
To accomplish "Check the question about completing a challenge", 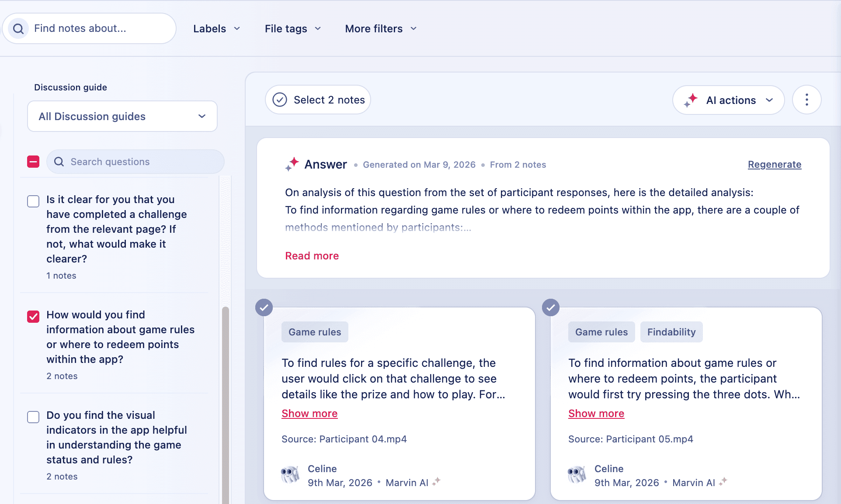I will click(33, 201).
